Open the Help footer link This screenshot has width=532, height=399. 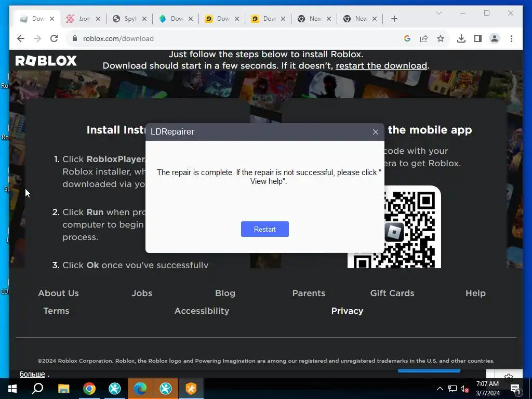[x=475, y=293]
